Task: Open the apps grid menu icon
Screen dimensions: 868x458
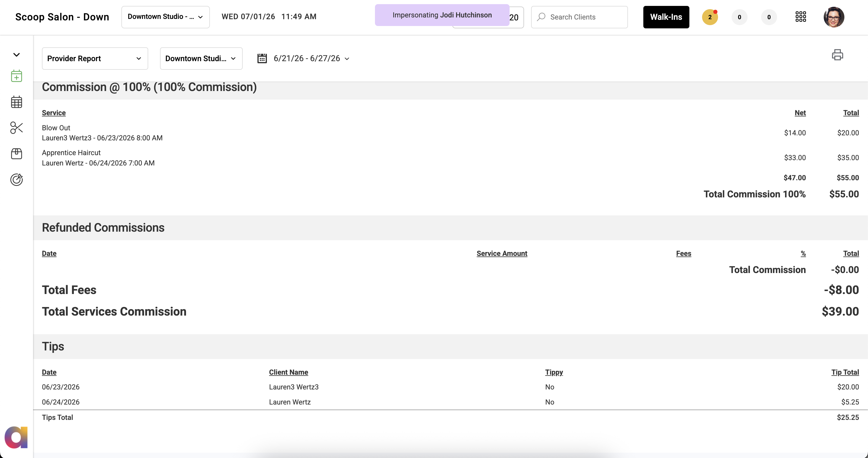Action: [x=801, y=17]
